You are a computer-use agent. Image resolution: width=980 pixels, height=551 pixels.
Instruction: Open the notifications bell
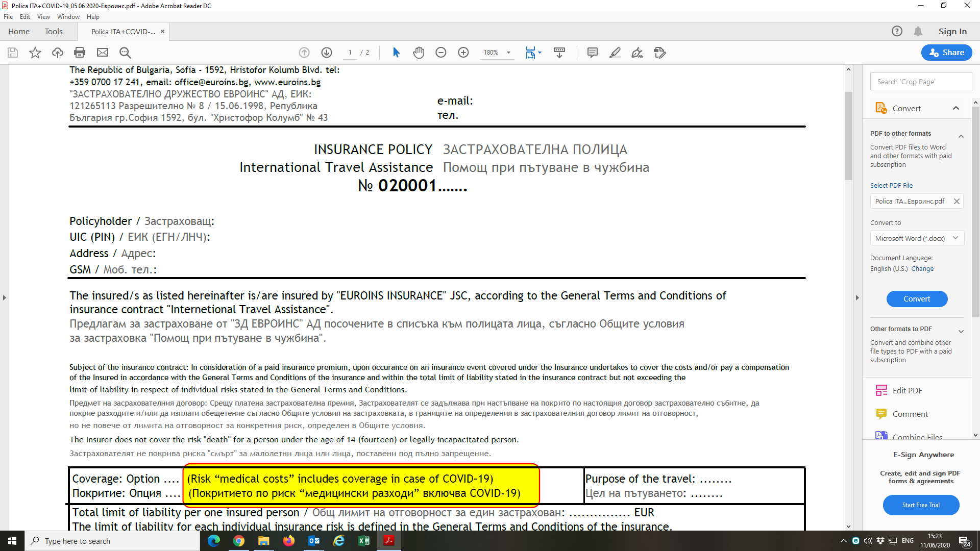click(x=918, y=31)
